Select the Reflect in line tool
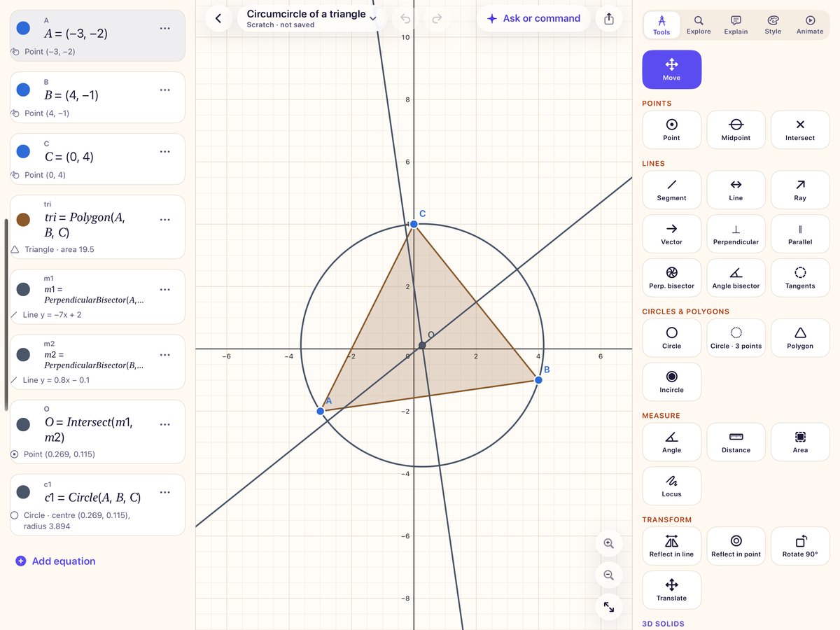 [x=671, y=547]
